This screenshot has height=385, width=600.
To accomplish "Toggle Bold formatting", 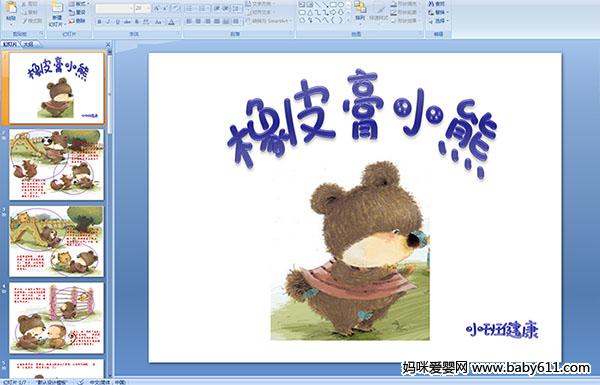I will point(99,22).
